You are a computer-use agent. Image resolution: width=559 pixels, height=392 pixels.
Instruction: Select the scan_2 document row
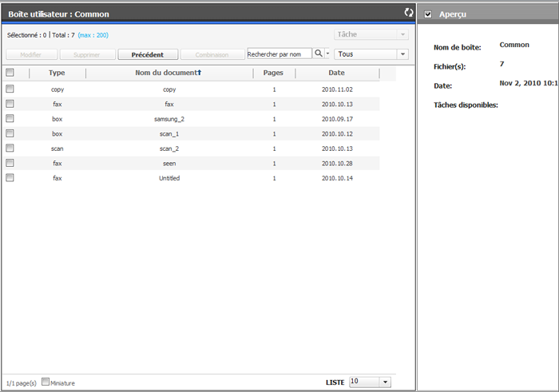(x=168, y=148)
